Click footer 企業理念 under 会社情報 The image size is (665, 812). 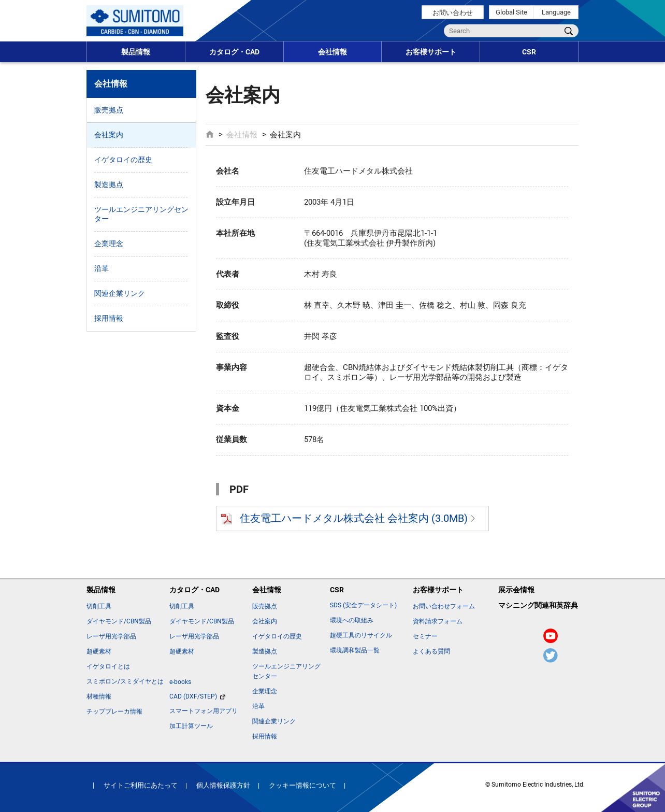pos(265,691)
